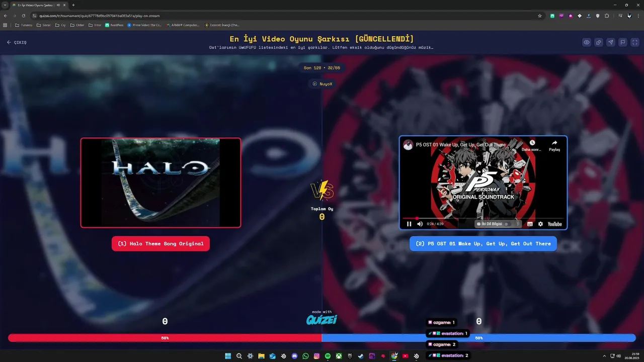The height and width of the screenshot is (362, 644).
Task: Click the flag report icon in the header
Action: pos(623,42)
